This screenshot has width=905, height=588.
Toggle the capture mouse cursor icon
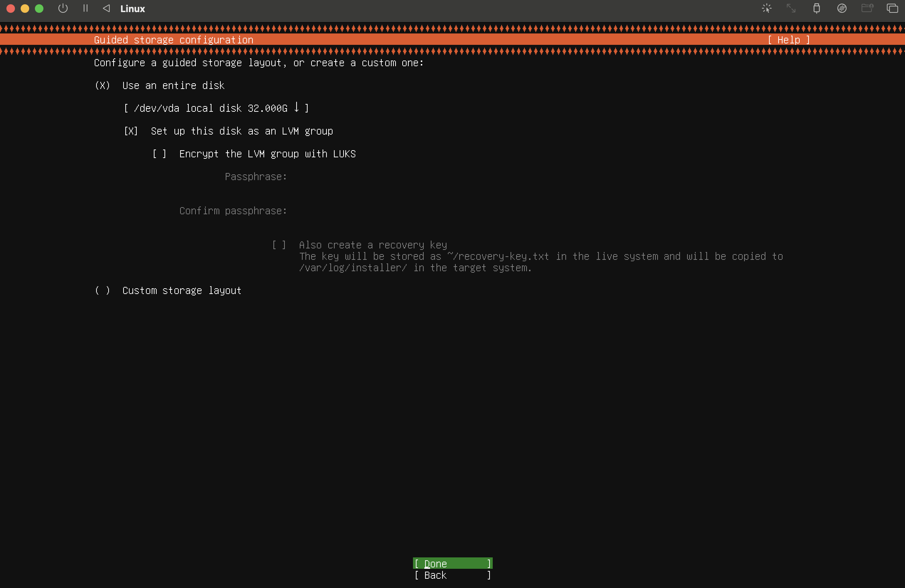[x=767, y=8]
